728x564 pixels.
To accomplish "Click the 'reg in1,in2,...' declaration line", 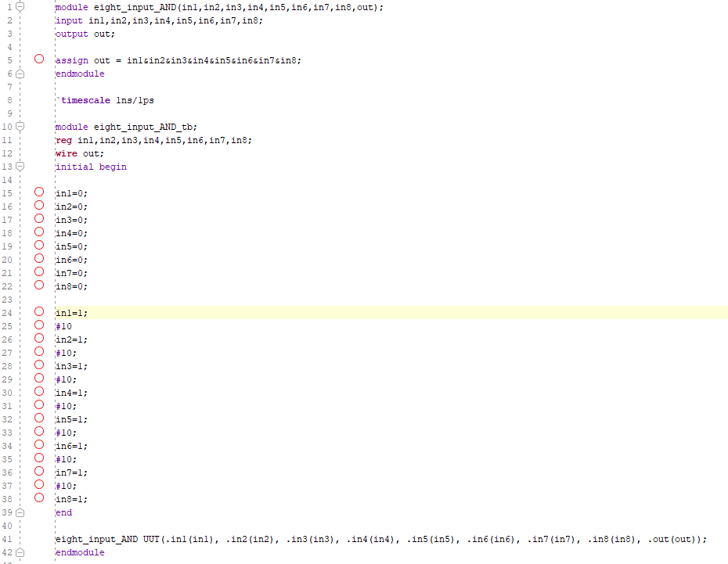I will point(153,140).
